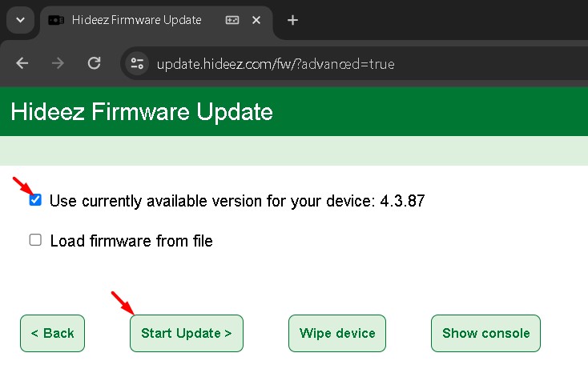Click the < Back button
The height and width of the screenshot is (377, 588).
[x=53, y=333]
